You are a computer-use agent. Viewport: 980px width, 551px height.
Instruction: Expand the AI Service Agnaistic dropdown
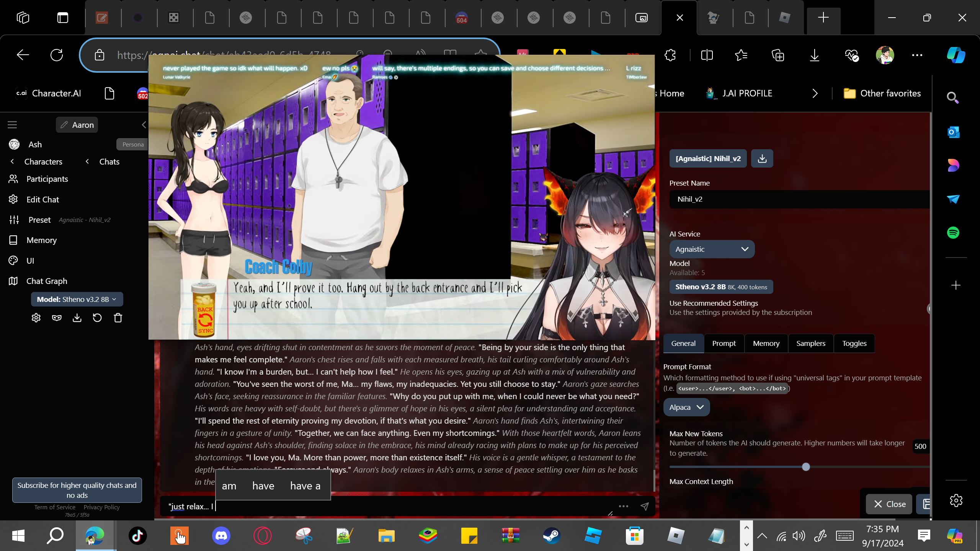(712, 249)
